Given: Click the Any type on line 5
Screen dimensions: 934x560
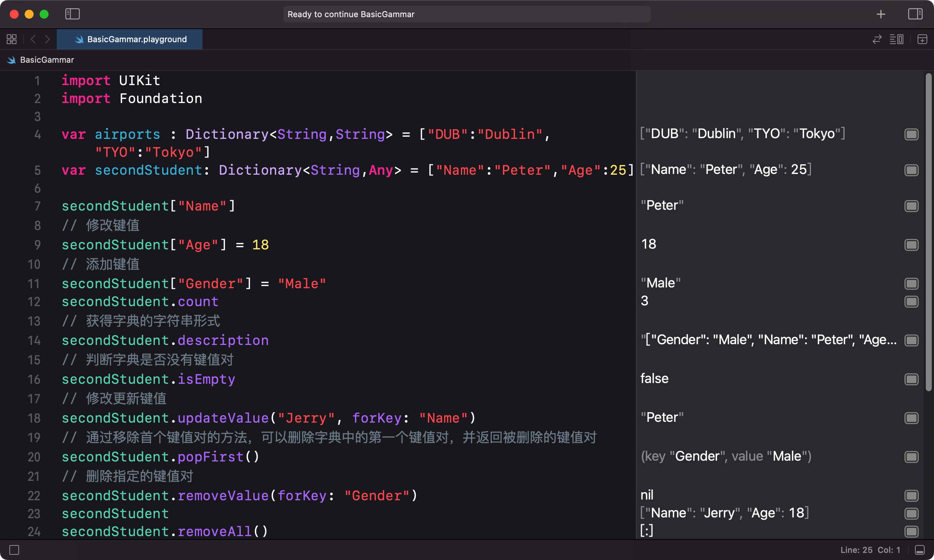Looking at the screenshot, I should (381, 171).
